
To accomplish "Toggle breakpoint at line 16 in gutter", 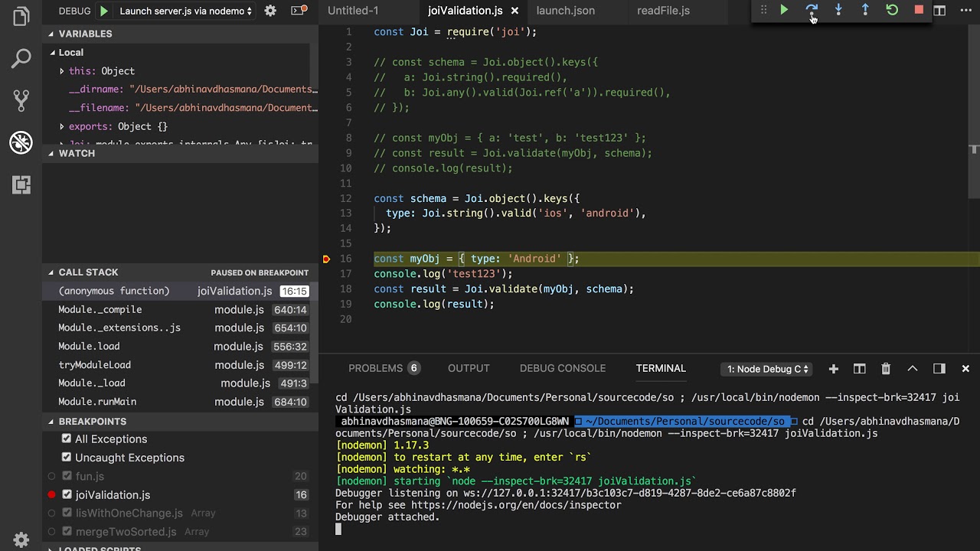I will pos(326,259).
